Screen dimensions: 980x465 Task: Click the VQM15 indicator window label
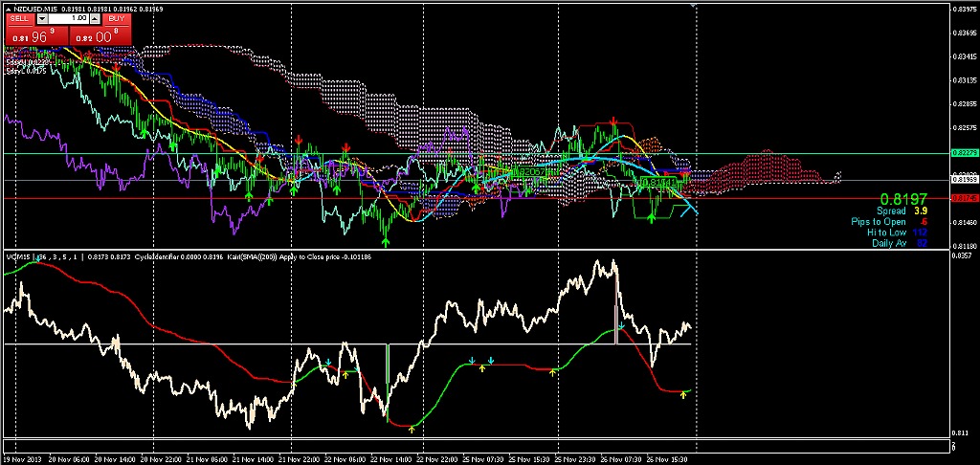coord(17,256)
